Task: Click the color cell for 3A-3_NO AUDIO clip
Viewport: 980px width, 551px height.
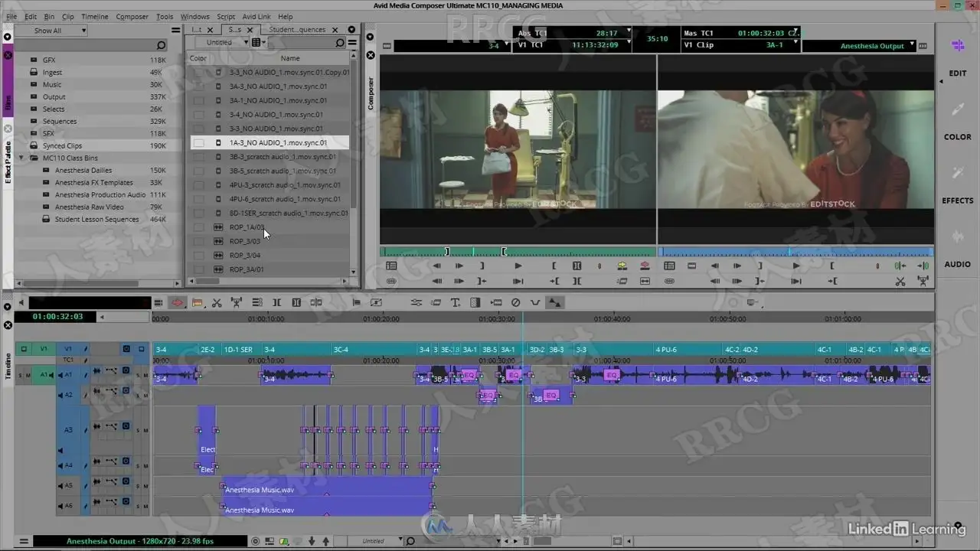Action: point(198,86)
